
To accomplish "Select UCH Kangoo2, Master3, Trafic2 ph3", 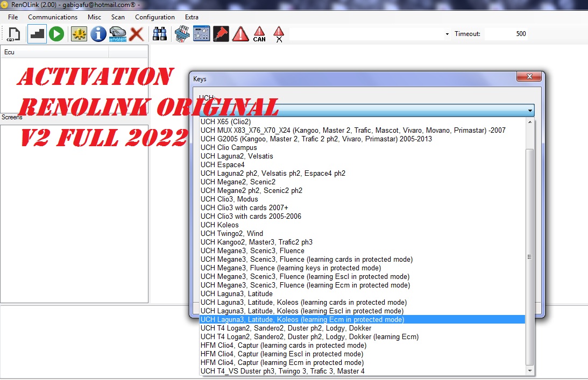I will (x=362, y=242).
